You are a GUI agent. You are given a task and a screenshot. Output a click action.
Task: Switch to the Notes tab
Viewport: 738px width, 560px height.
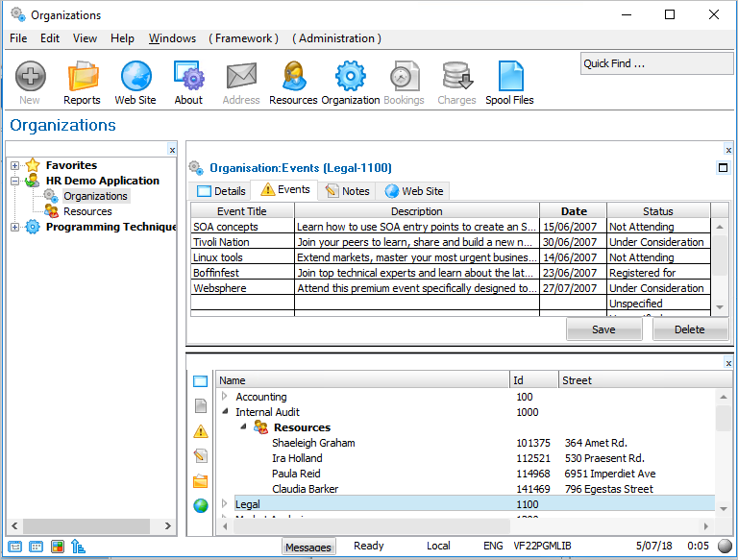(x=346, y=191)
